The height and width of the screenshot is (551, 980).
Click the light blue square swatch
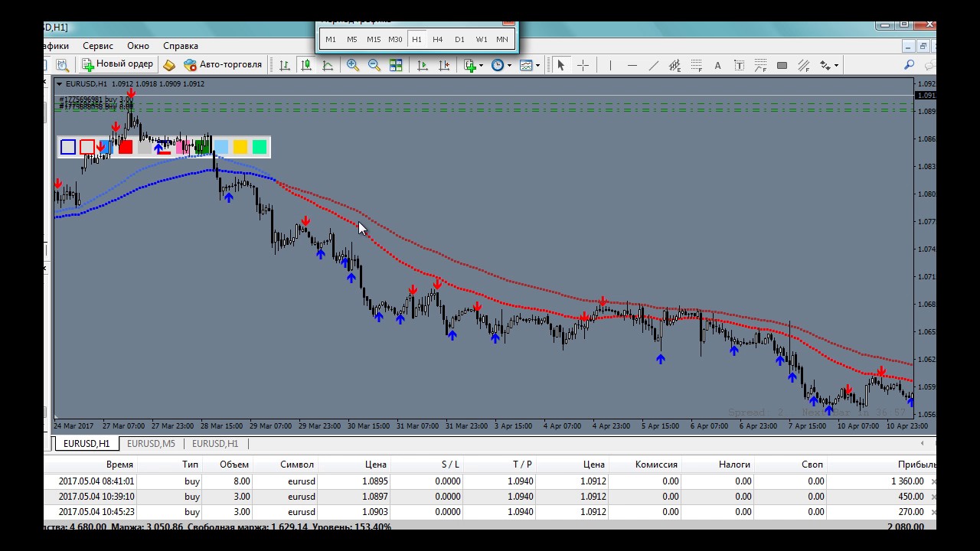pyautogui.click(x=221, y=147)
